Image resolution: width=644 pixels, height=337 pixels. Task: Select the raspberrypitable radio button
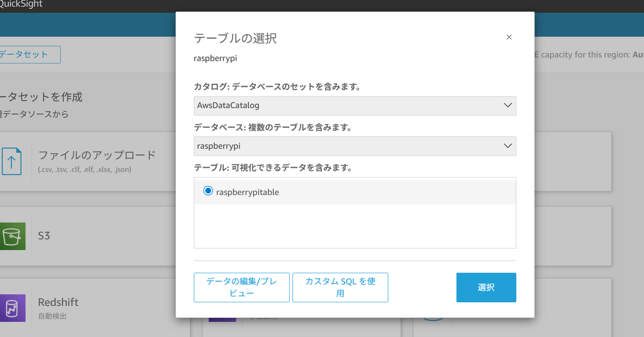208,191
